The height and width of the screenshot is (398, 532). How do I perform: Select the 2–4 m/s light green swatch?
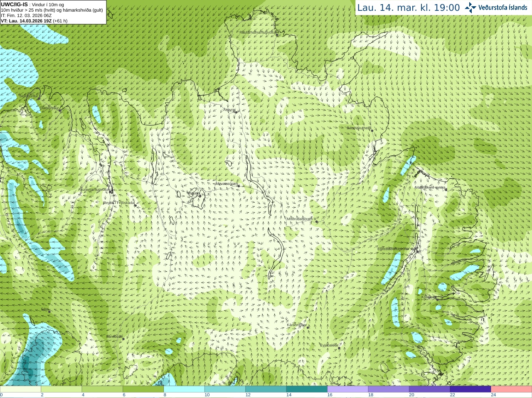(x=62, y=389)
